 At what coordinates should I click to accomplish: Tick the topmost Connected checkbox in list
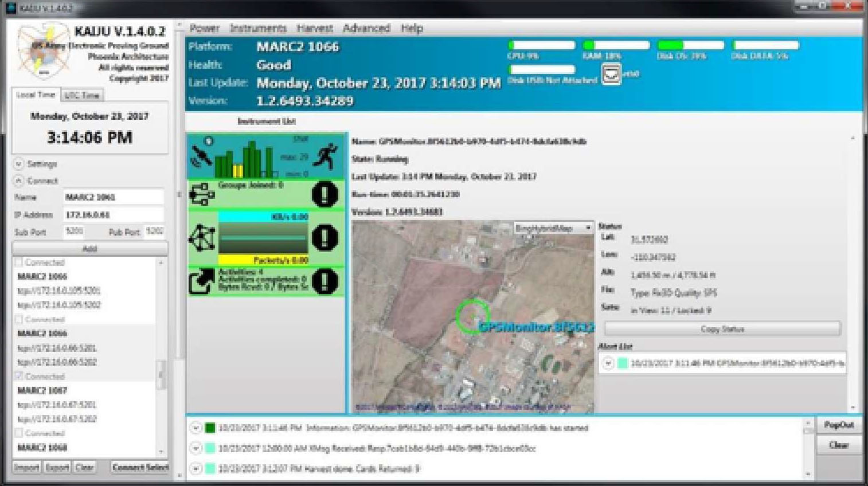pos(19,262)
